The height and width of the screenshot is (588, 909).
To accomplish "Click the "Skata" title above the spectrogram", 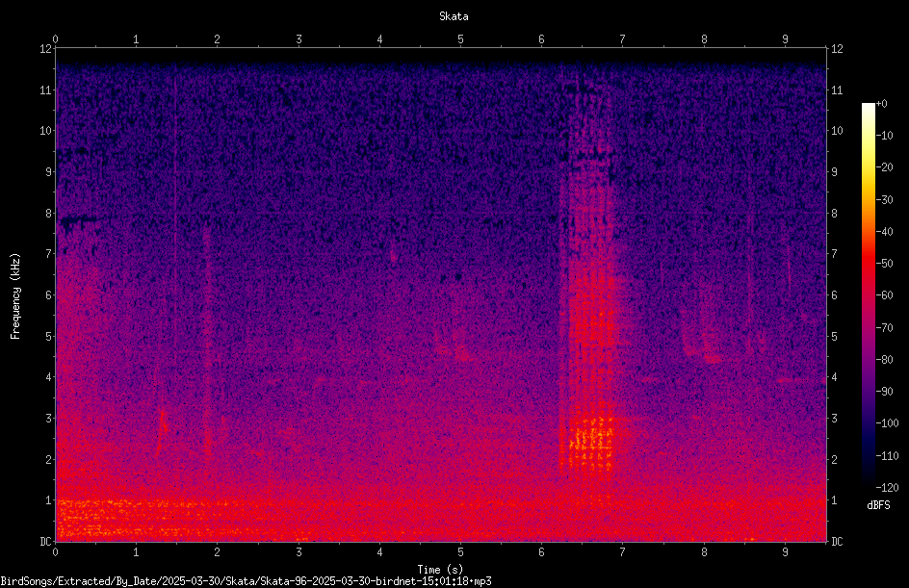I will pos(454,16).
